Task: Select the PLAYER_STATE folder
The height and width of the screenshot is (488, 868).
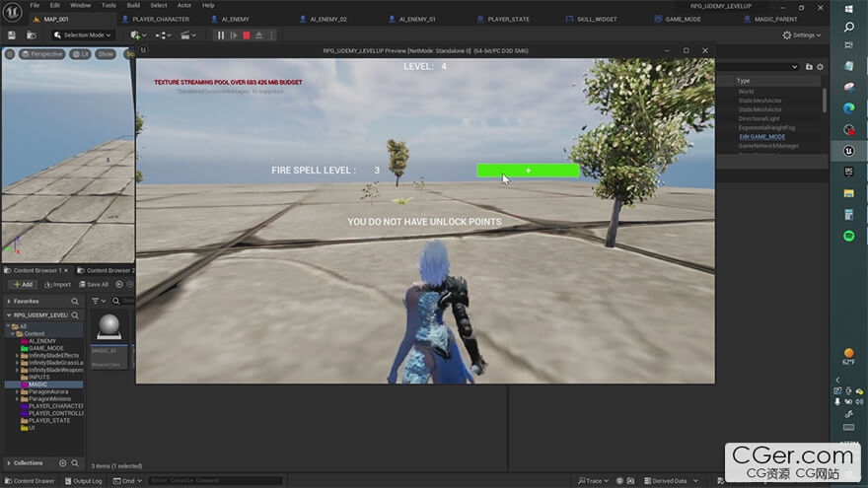Action: coord(48,421)
